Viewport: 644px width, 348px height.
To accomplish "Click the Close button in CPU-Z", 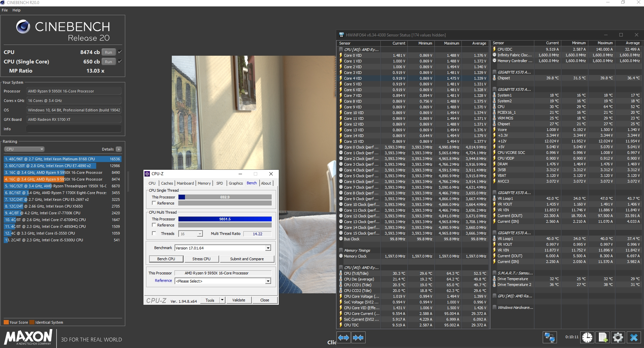I will click(x=265, y=300).
